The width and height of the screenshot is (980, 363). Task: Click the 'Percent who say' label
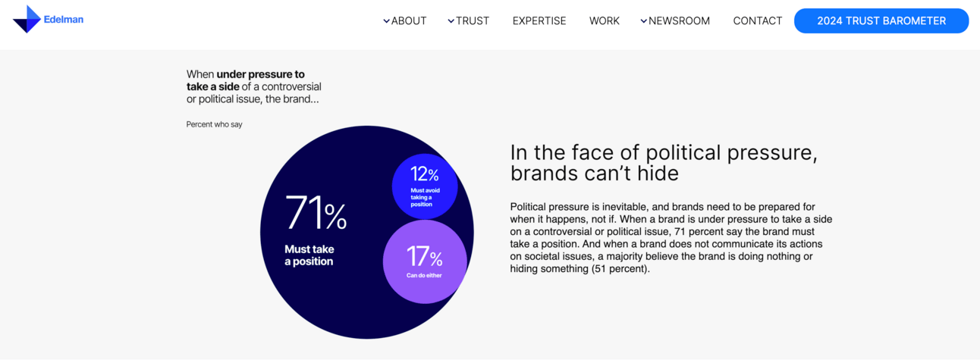[215, 124]
